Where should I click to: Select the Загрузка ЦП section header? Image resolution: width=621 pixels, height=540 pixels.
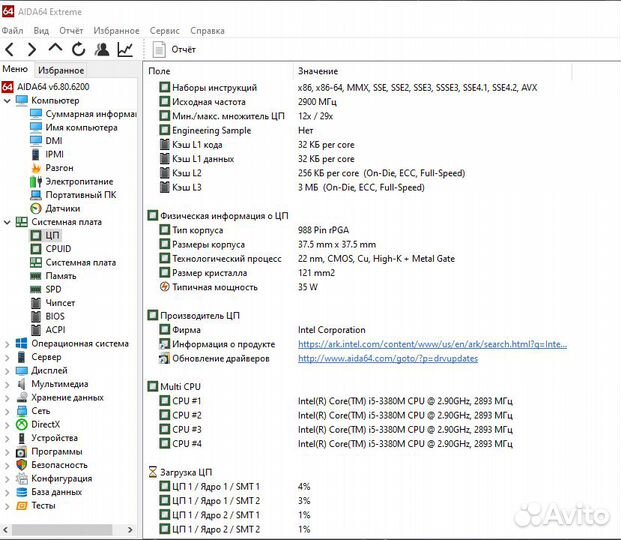tap(180, 472)
